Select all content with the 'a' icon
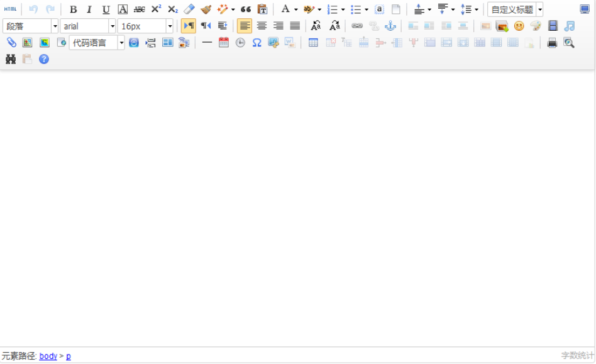Viewport: 596px width, 364px height. coord(379,9)
